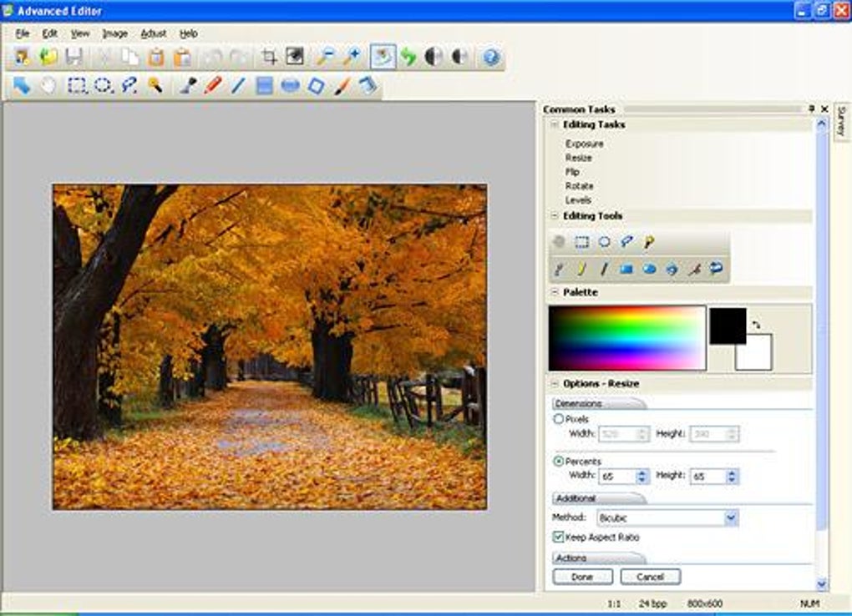852x616 pixels.
Task: Select the magic wand tool in main toolbar
Action: pos(155,85)
